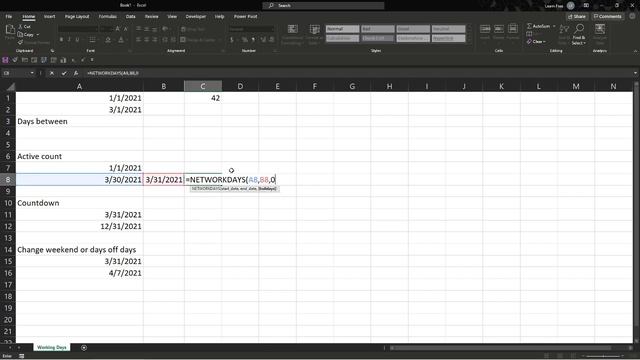Open the Number Format combo box
The image size is (640, 360).
[251, 29]
